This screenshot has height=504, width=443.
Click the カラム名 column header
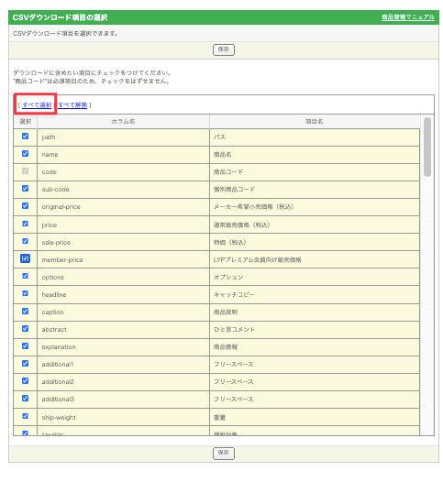[123, 122]
